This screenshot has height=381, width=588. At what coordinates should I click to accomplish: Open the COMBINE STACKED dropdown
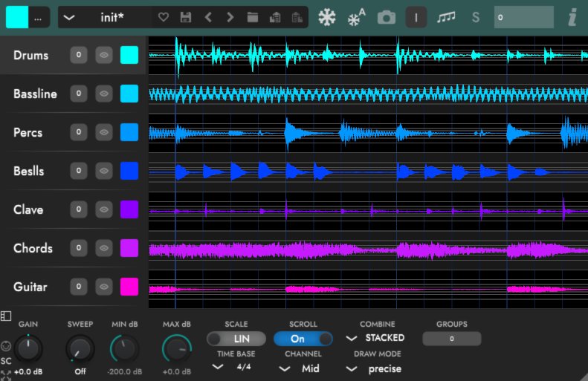[x=375, y=338]
